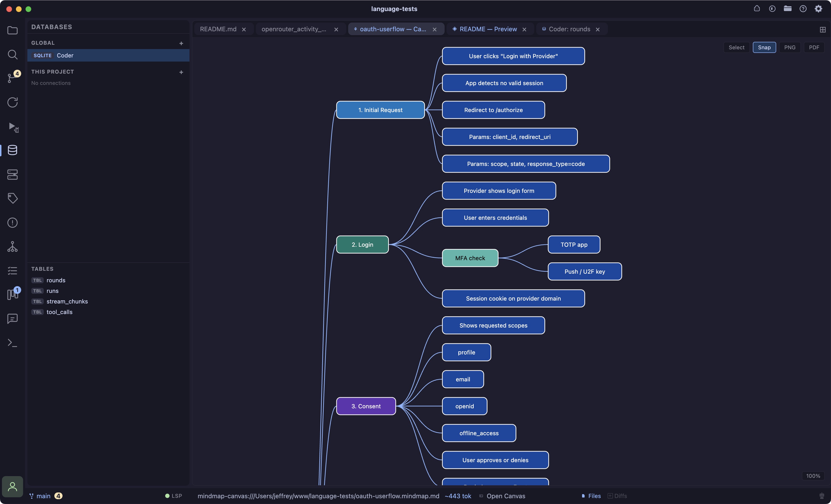
Task: Select the 'MFA check' mindmap node
Action: (x=470, y=258)
